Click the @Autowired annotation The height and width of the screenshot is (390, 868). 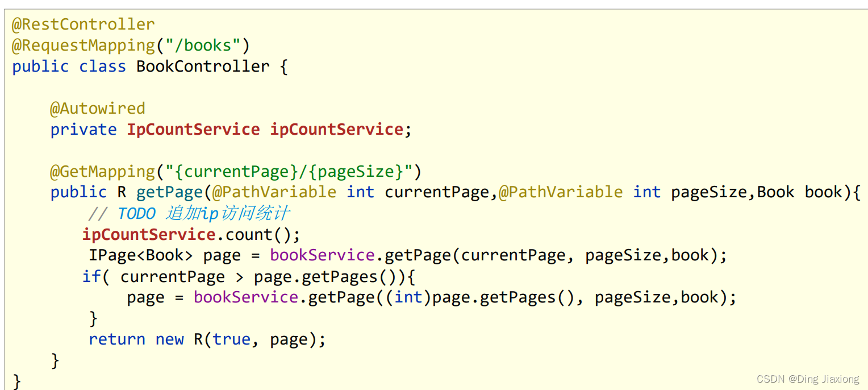tap(98, 108)
